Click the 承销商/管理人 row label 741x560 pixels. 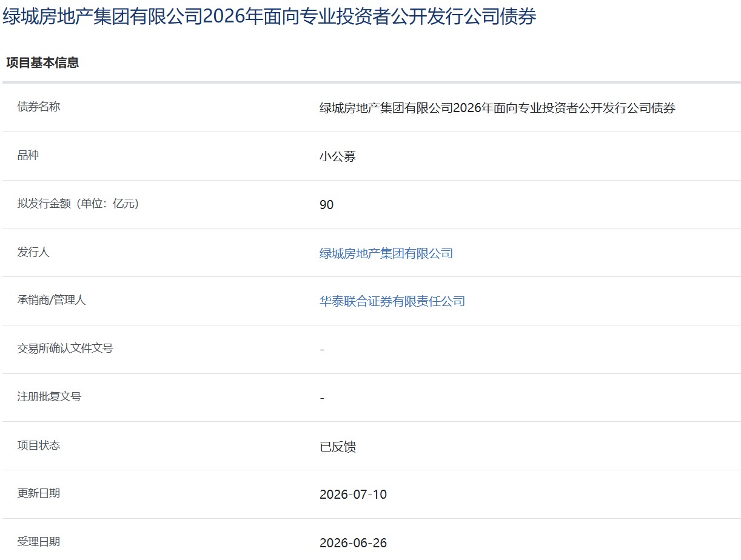pos(52,300)
